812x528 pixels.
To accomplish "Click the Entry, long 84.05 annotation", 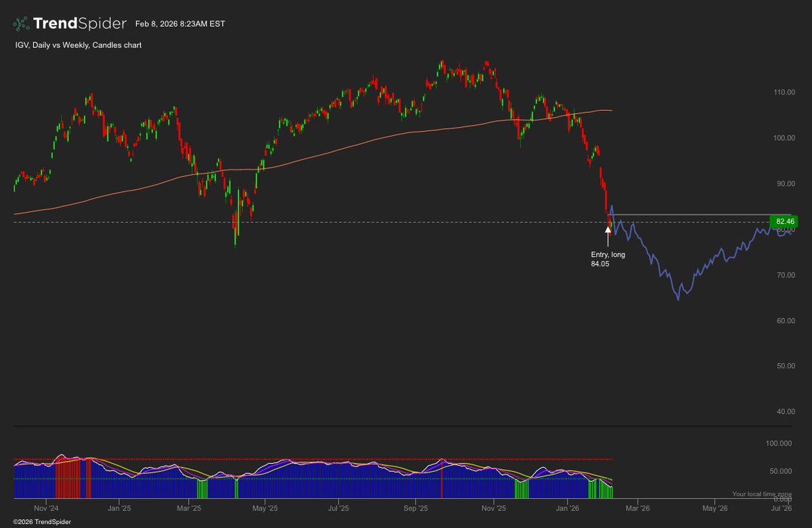I will (x=608, y=259).
